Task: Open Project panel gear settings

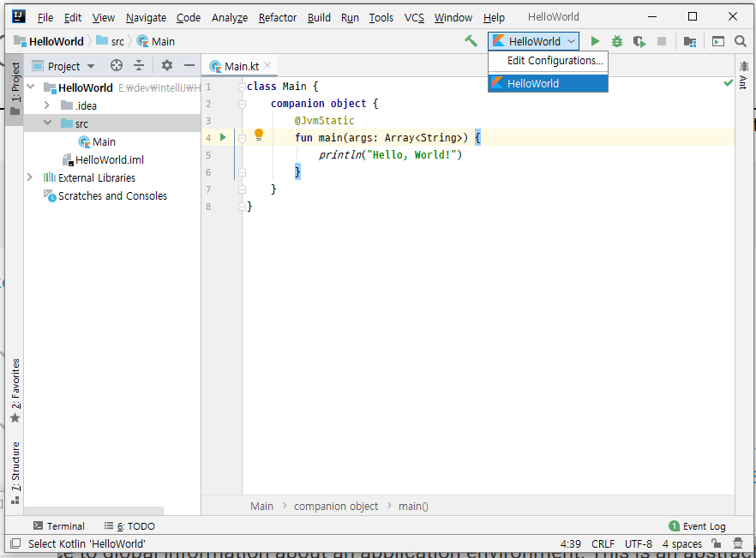Action: pos(167,66)
